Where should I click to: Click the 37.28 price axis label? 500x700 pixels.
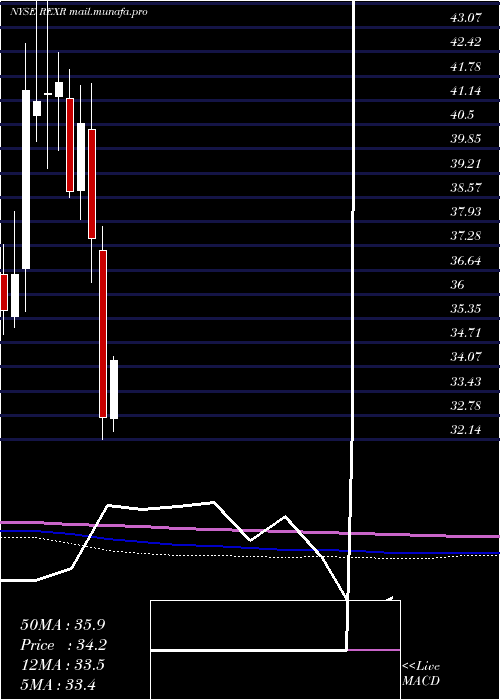466,236
